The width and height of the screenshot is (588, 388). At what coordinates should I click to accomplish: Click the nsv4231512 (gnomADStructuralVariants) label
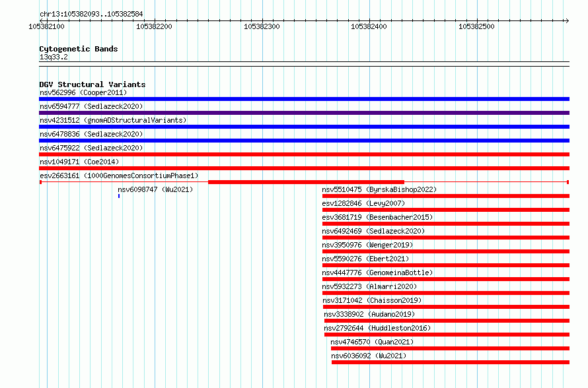[113, 120]
